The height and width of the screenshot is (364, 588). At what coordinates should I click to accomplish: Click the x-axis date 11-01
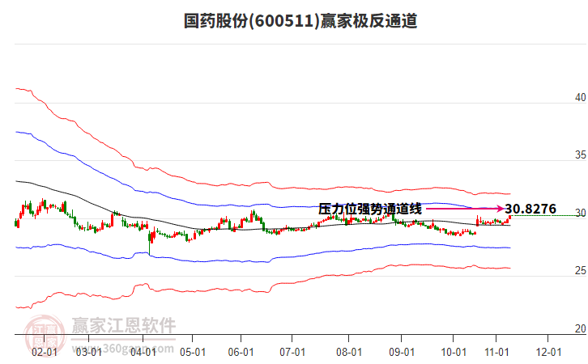496,352
